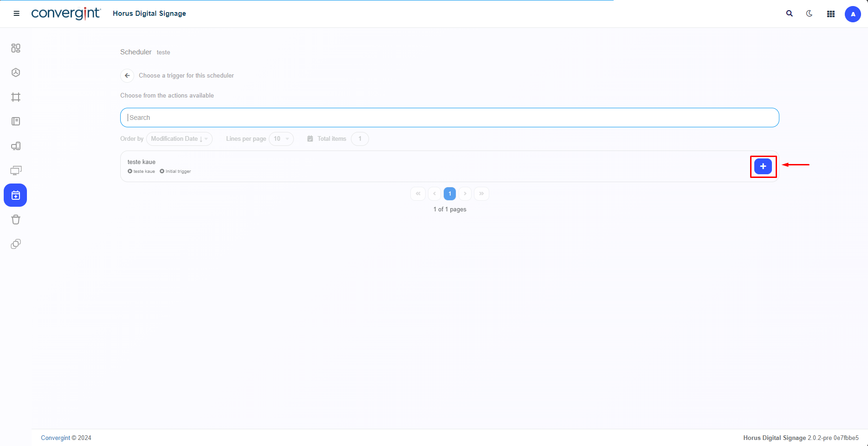
Task: Open the dashboard widgets sidebar icon
Action: click(x=16, y=48)
